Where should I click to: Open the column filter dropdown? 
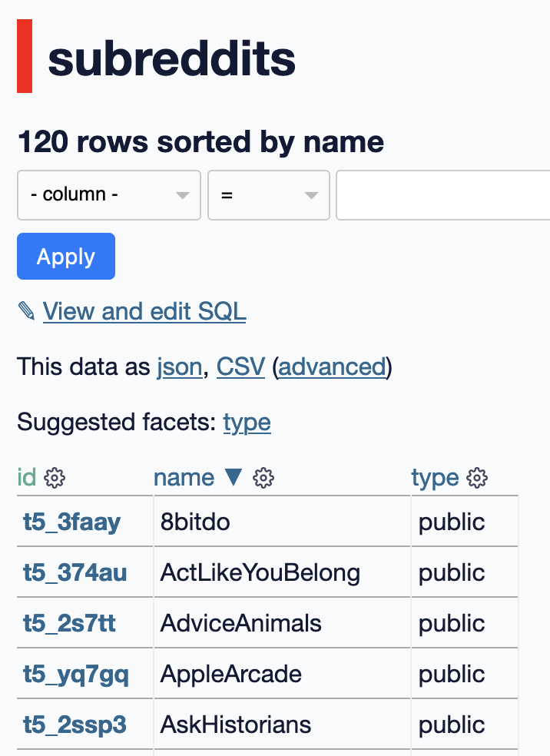click(x=109, y=195)
